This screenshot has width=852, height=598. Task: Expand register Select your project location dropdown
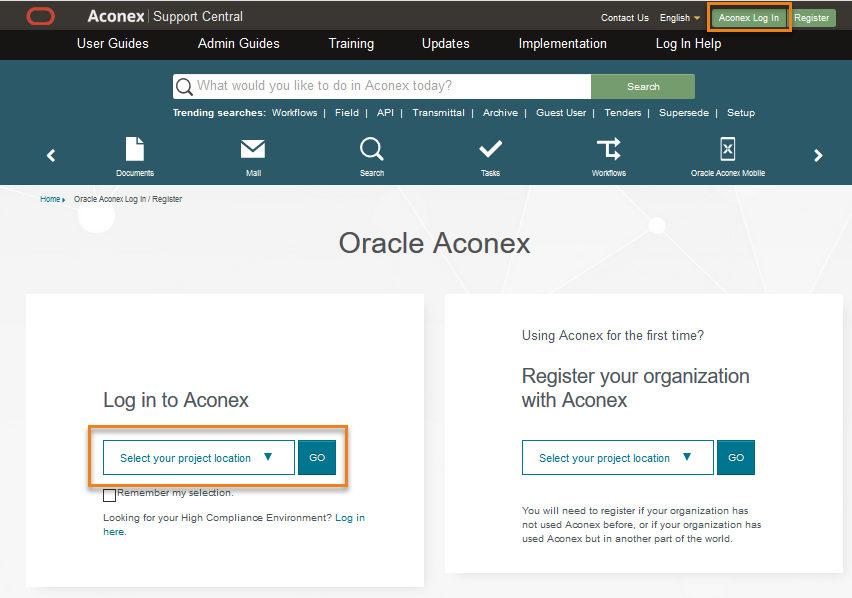tap(618, 457)
